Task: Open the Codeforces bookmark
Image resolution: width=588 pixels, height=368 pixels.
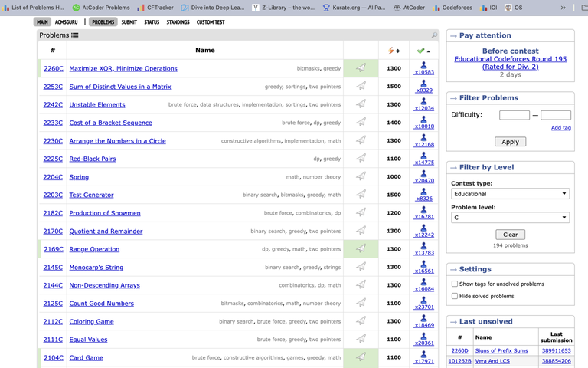Action: coord(452,8)
